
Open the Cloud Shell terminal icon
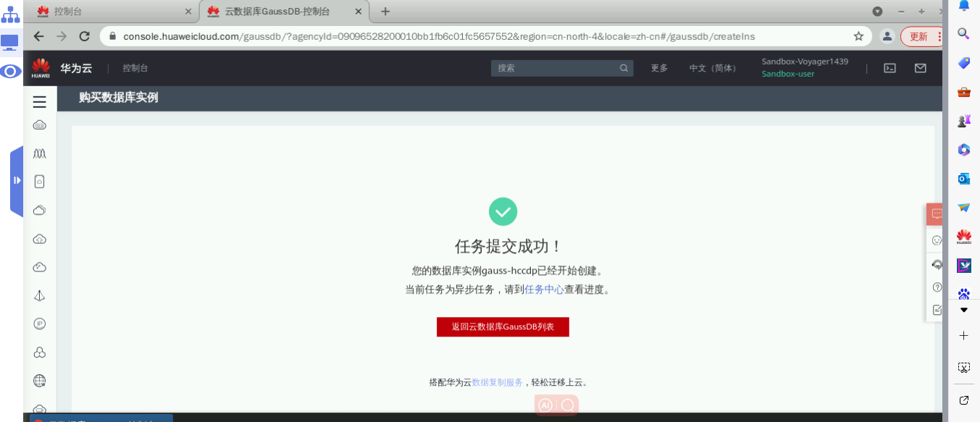click(x=889, y=68)
